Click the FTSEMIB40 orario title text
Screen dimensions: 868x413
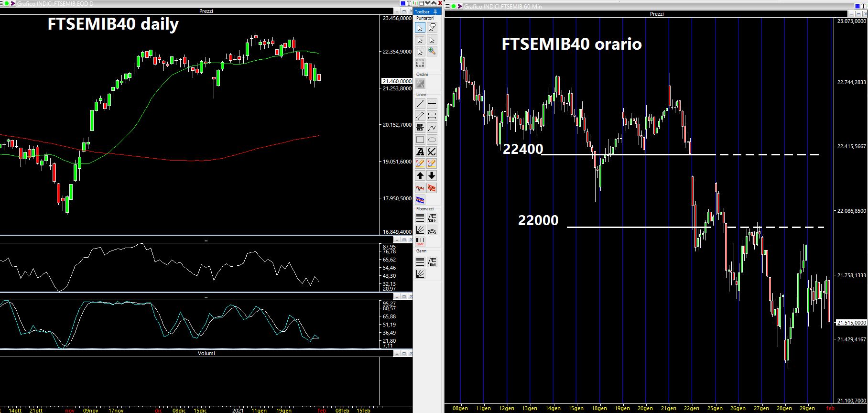point(572,44)
